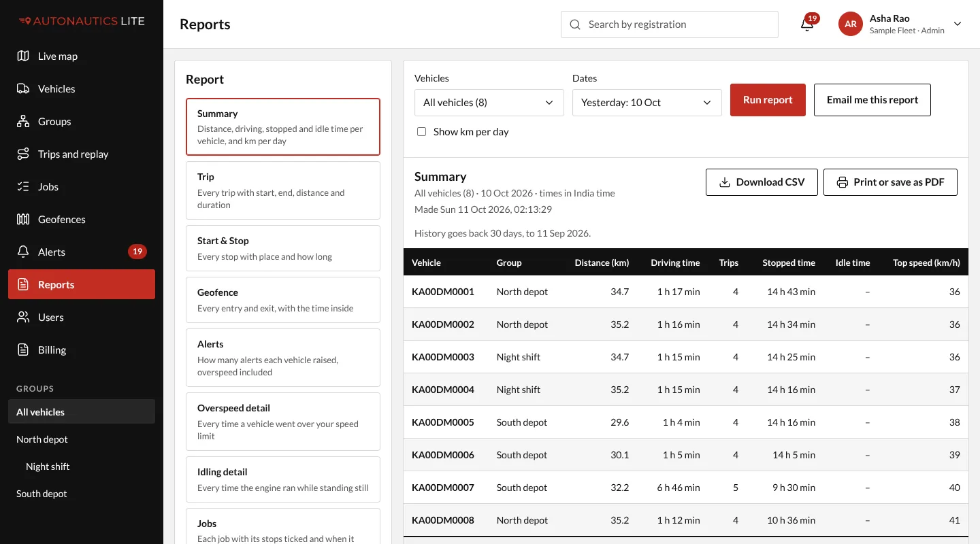Click the printer icon on Print button
This screenshot has height=544, width=980.
[x=843, y=182]
